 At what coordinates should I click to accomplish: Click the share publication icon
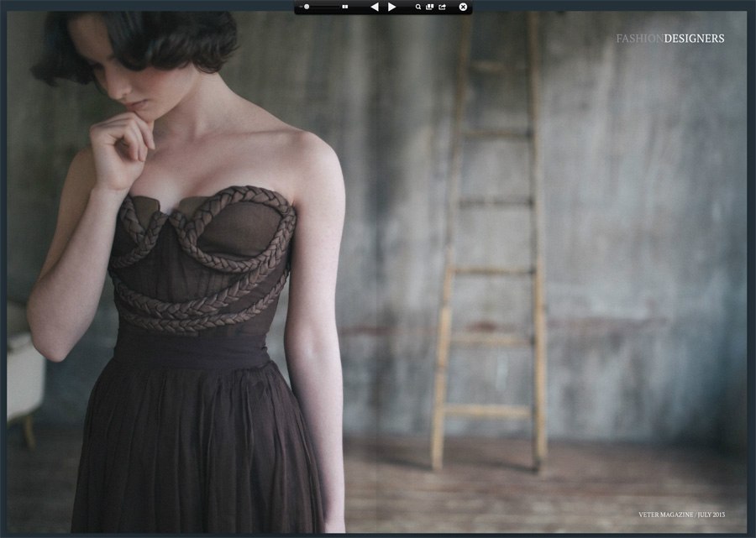442,7
